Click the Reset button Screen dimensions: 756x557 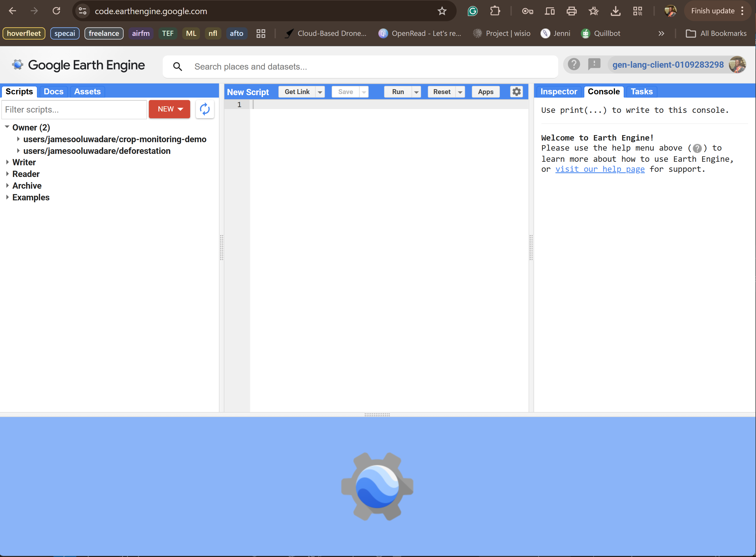pyautogui.click(x=442, y=92)
